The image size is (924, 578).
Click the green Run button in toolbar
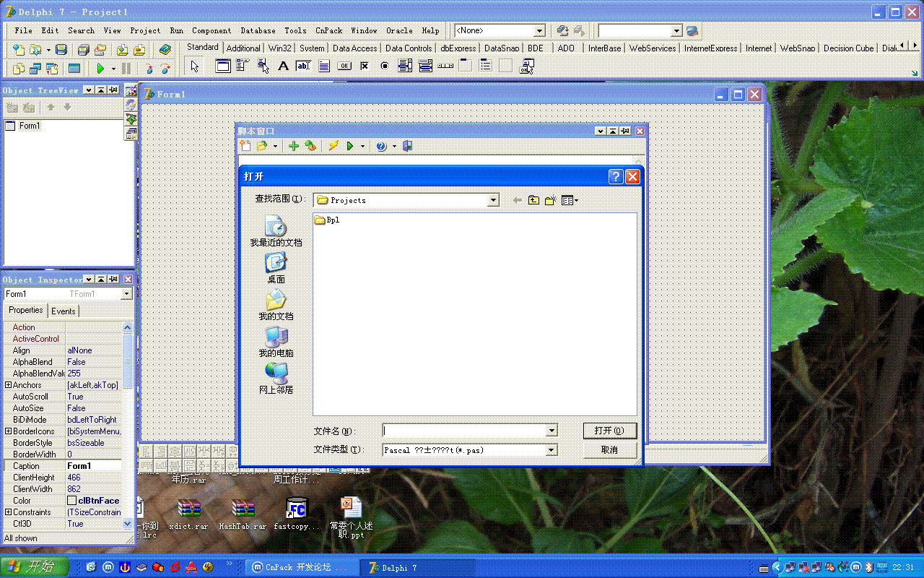coord(100,69)
